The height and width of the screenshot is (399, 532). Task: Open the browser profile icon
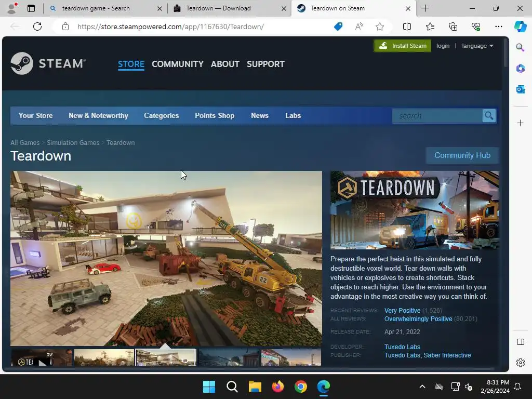click(12, 8)
